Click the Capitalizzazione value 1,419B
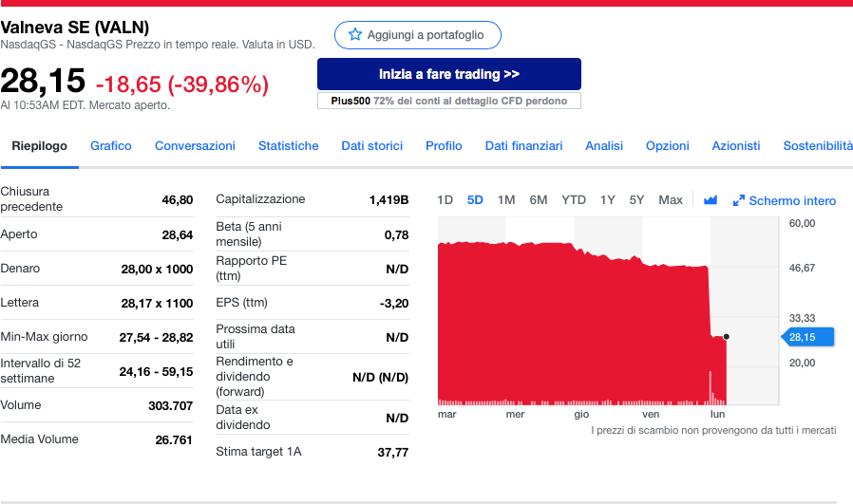The height and width of the screenshot is (504, 853). tap(389, 200)
